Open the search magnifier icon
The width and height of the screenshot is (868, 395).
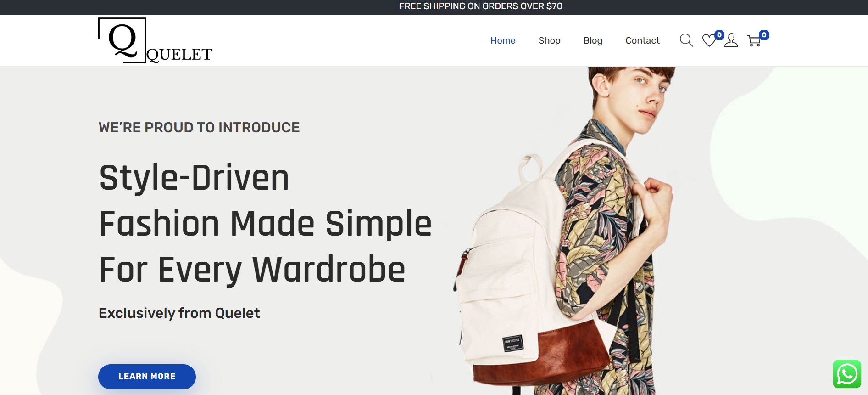pyautogui.click(x=686, y=40)
